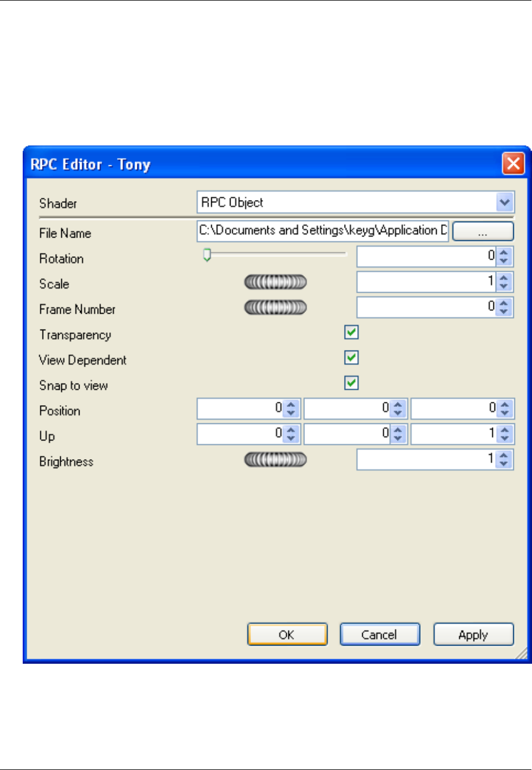Image resolution: width=532 pixels, height=770 pixels.
Task: Disable the Snap to view checkbox
Action: (351, 383)
